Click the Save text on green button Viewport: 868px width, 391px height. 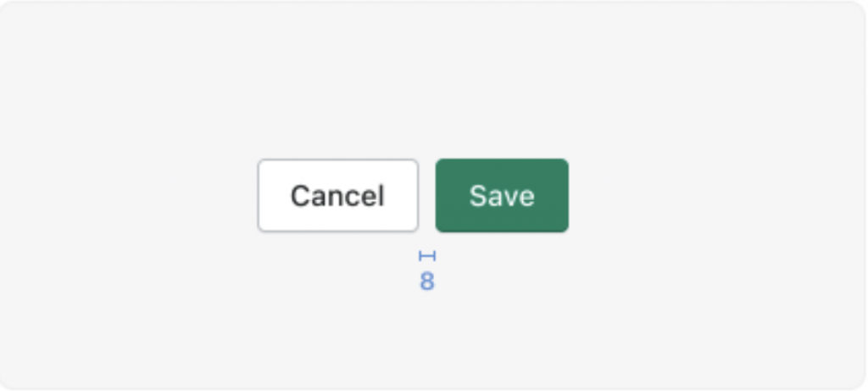(502, 196)
